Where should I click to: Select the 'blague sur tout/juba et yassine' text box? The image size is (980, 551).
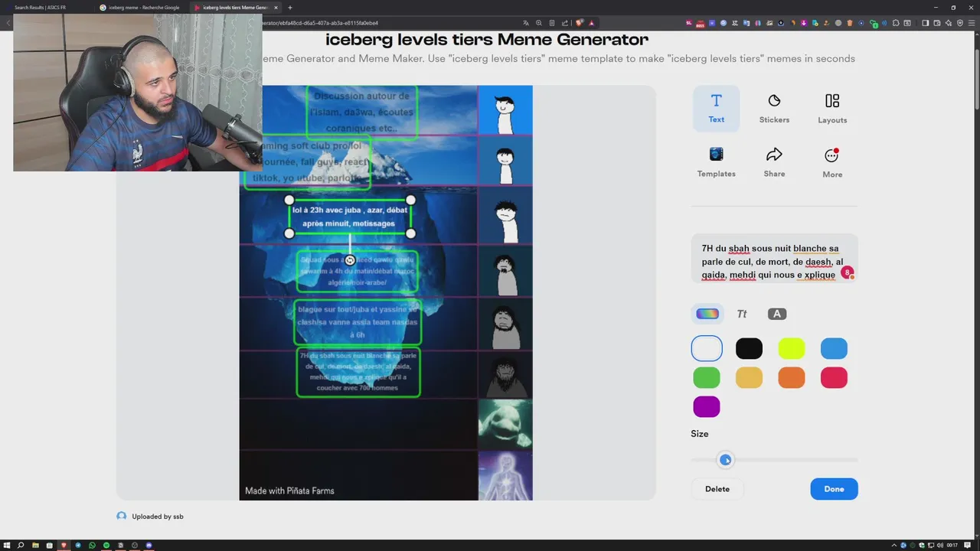pyautogui.click(x=358, y=322)
